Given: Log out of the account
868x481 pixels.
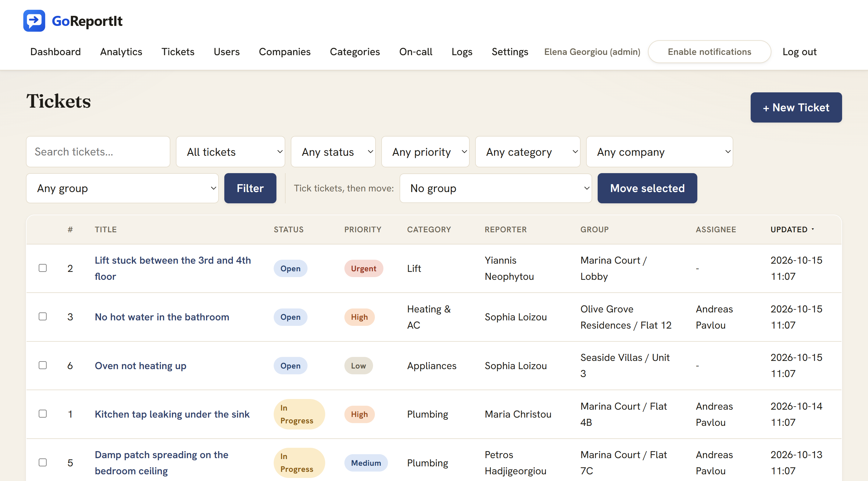Looking at the screenshot, I should pyautogui.click(x=799, y=52).
